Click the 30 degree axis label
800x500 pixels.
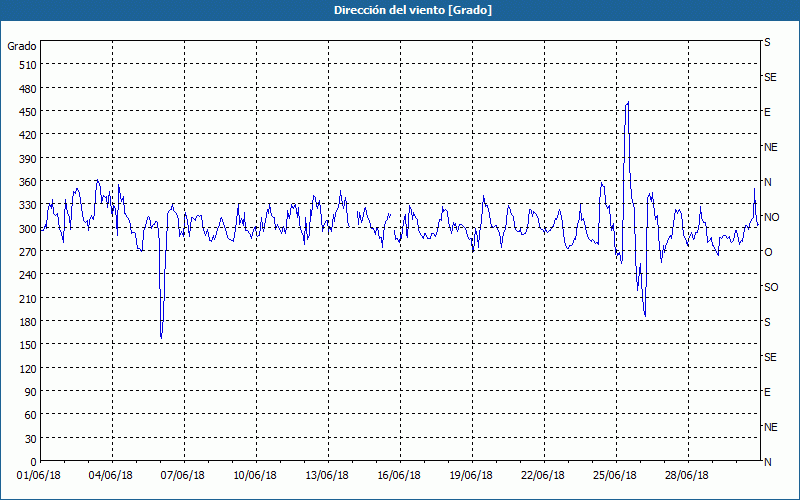tap(31, 439)
